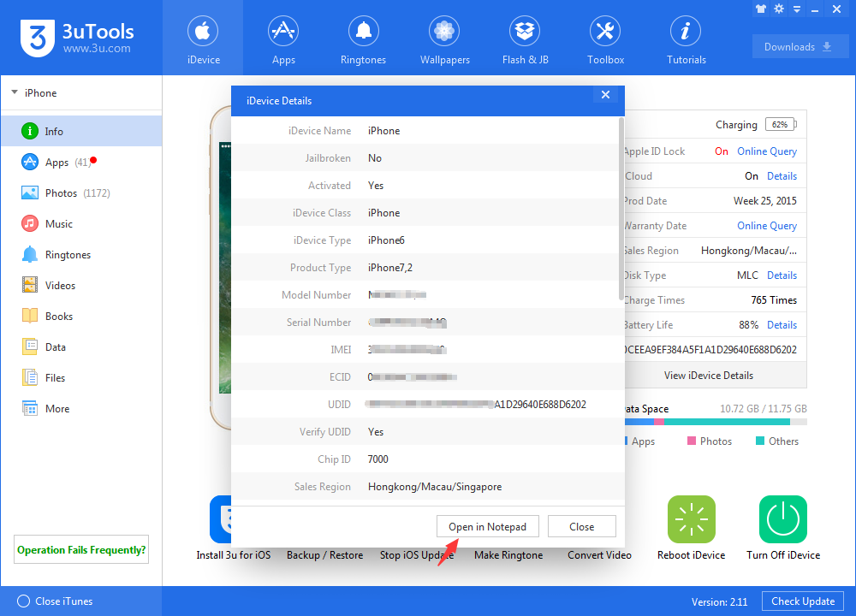Image resolution: width=856 pixels, height=616 pixels.
Task: Click the "Version: 2.11" status text
Action: pyautogui.click(x=719, y=601)
